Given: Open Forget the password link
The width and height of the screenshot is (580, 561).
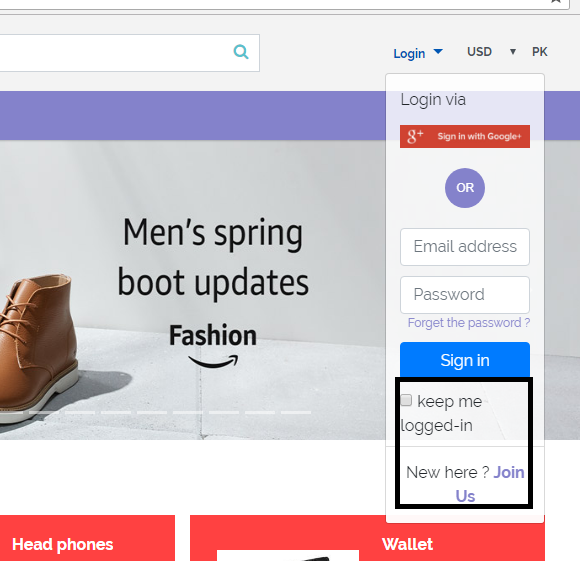Looking at the screenshot, I should [469, 323].
